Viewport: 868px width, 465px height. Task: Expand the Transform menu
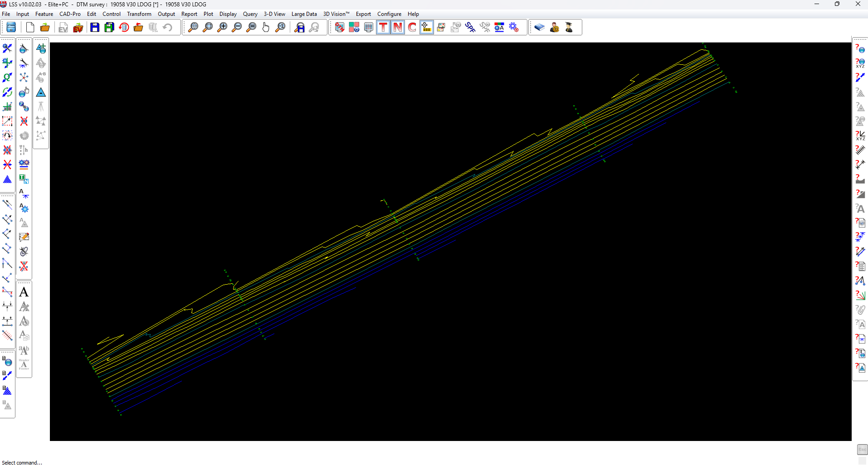tap(139, 14)
